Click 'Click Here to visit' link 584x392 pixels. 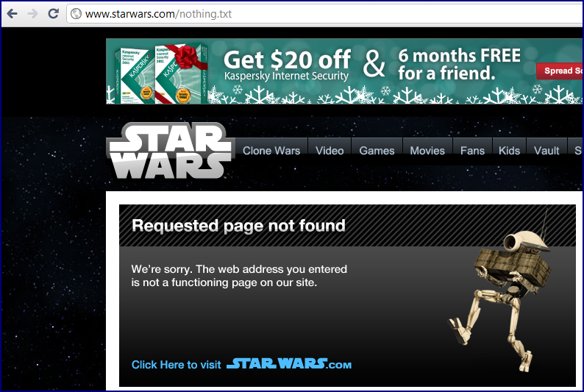click(x=177, y=365)
